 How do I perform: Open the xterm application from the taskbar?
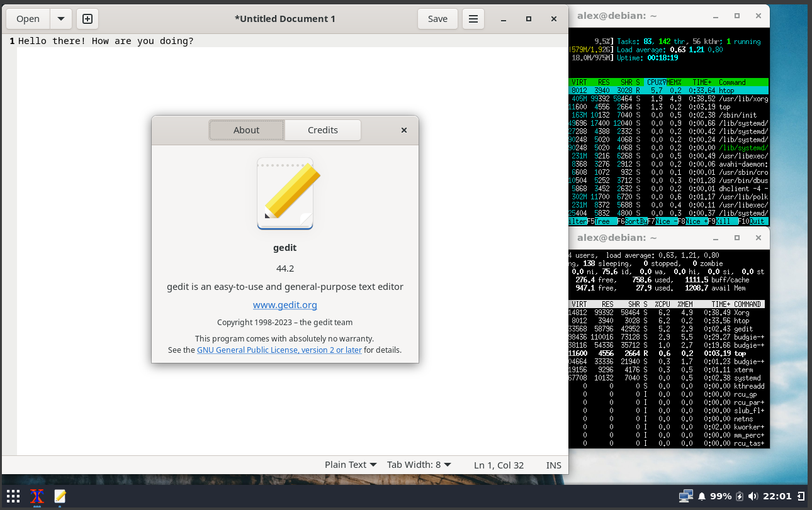point(37,497)
